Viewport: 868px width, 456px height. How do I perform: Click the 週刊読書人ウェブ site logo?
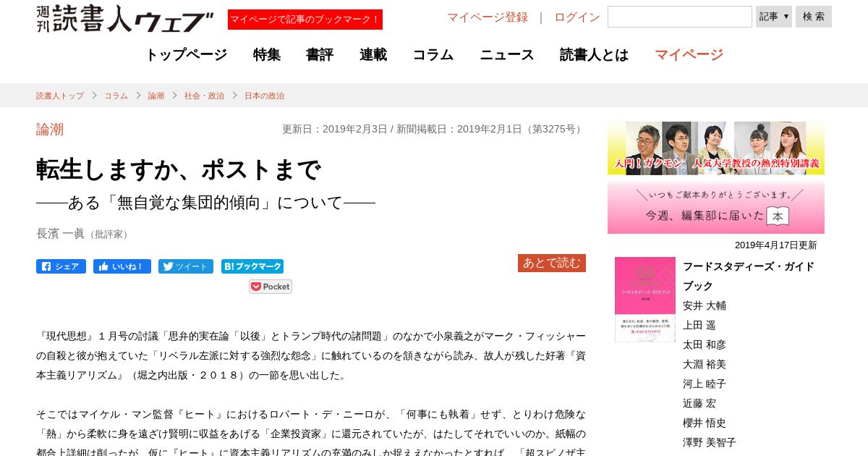coord(125,19)
